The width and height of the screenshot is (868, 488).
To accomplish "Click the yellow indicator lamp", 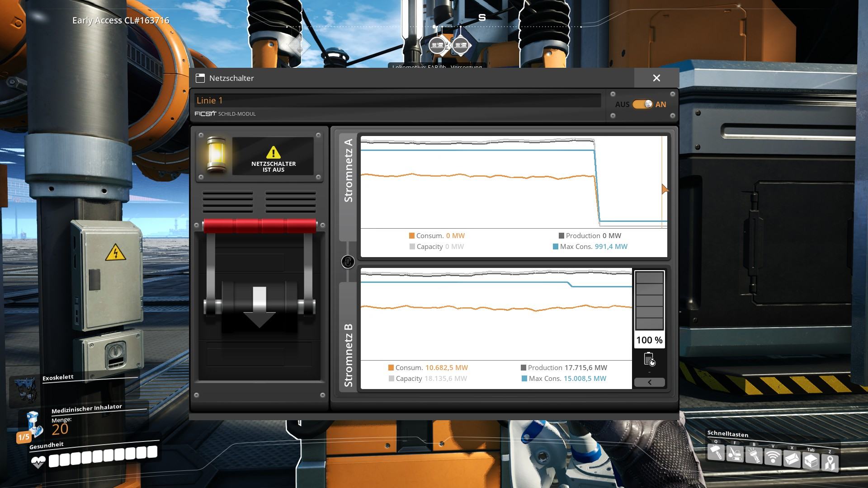I will coord(216,155).
